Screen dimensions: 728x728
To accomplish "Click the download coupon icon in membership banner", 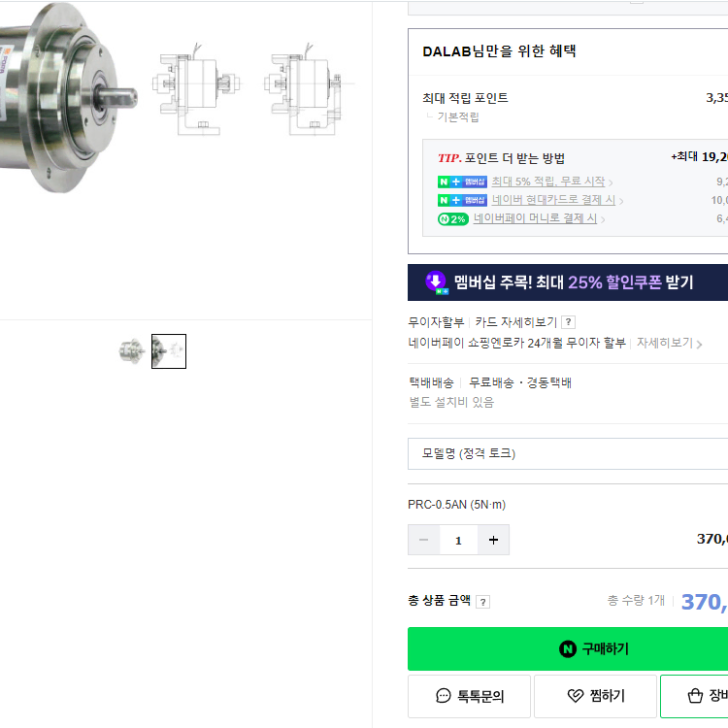I will (436, 281).
